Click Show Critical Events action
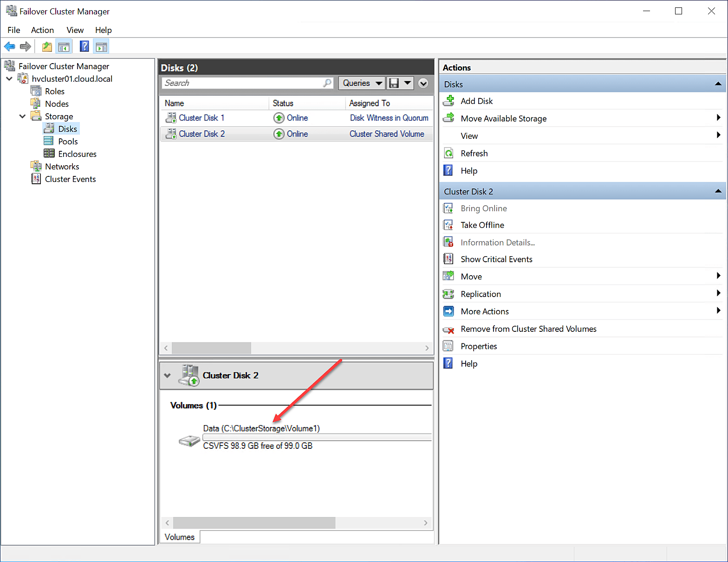Viewport: 728px width, 562px height. click(496, 259)
